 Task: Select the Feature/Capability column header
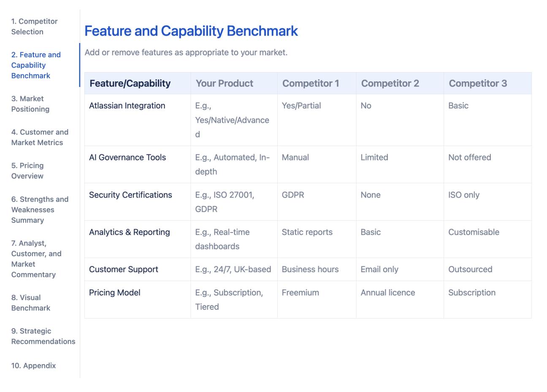[130, 83]
